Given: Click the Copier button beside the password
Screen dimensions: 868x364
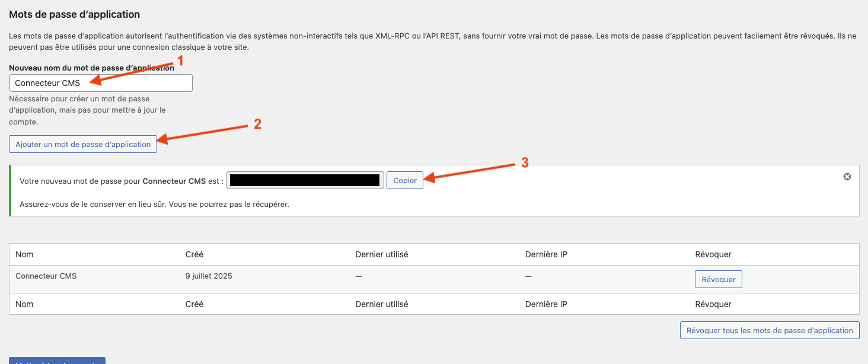Looking at the screenshot, I should coord(405,180).
